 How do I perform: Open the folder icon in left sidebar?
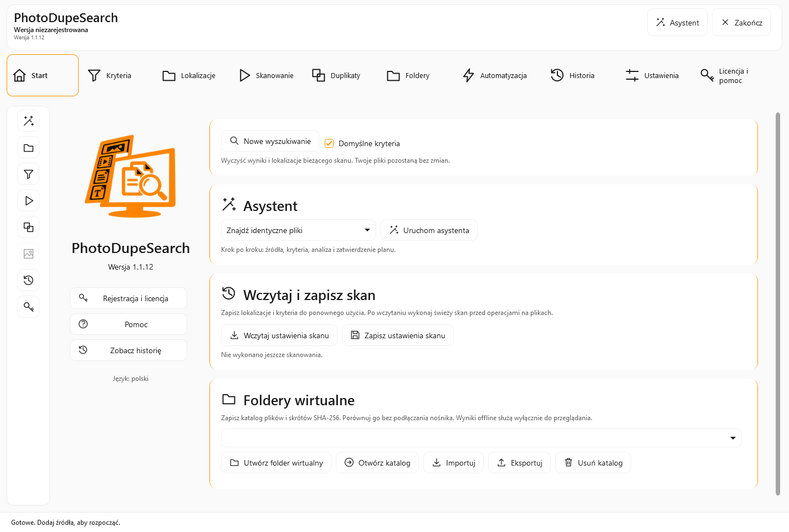point(28,148)
